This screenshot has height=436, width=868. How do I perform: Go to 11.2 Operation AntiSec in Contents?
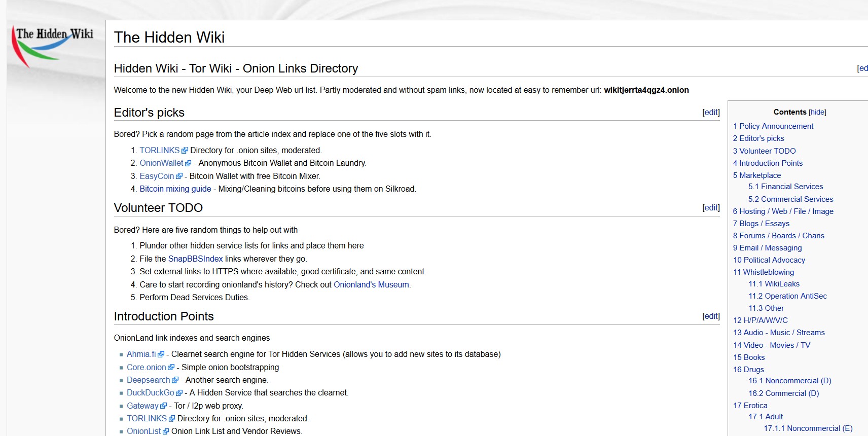[788, 296]
